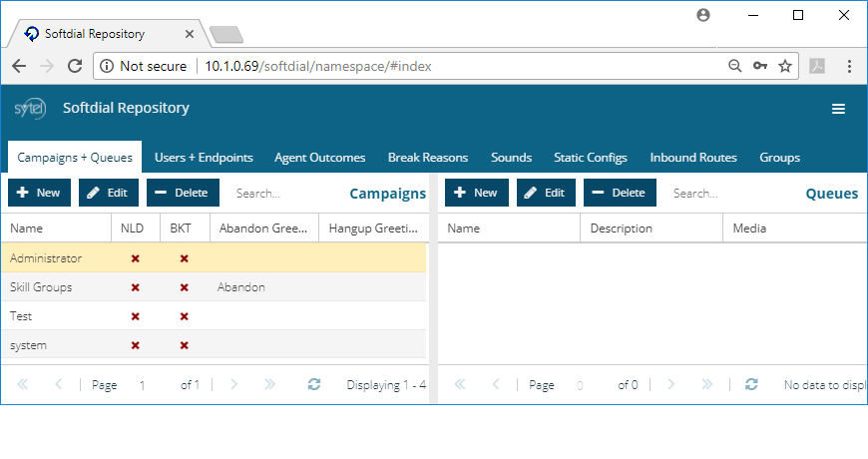Screen dimensions: 868x459
Task: Go to first page of Campaigns
Action: click(23, 384)
